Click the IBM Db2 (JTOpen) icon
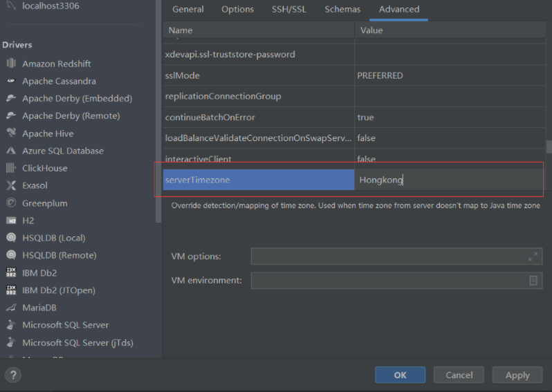This screenshot has width=552, height=392. pyautogui.click(x=11, y=290)
